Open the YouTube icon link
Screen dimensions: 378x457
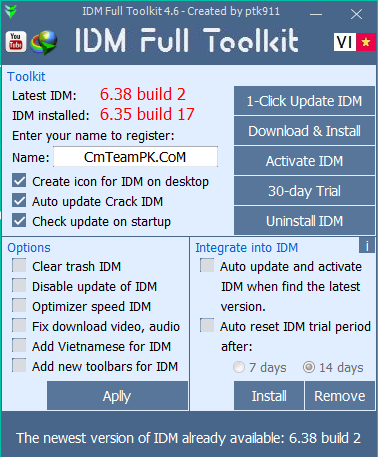16,42
